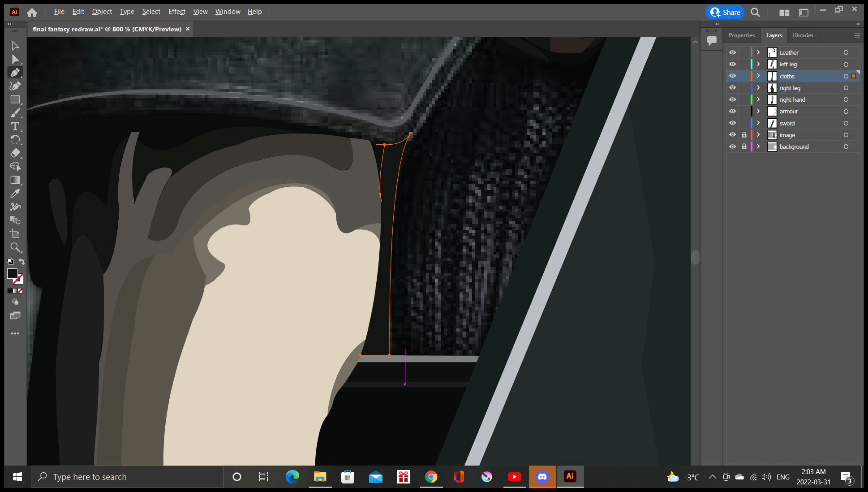Switch to the Properties tab

[741, 35]
